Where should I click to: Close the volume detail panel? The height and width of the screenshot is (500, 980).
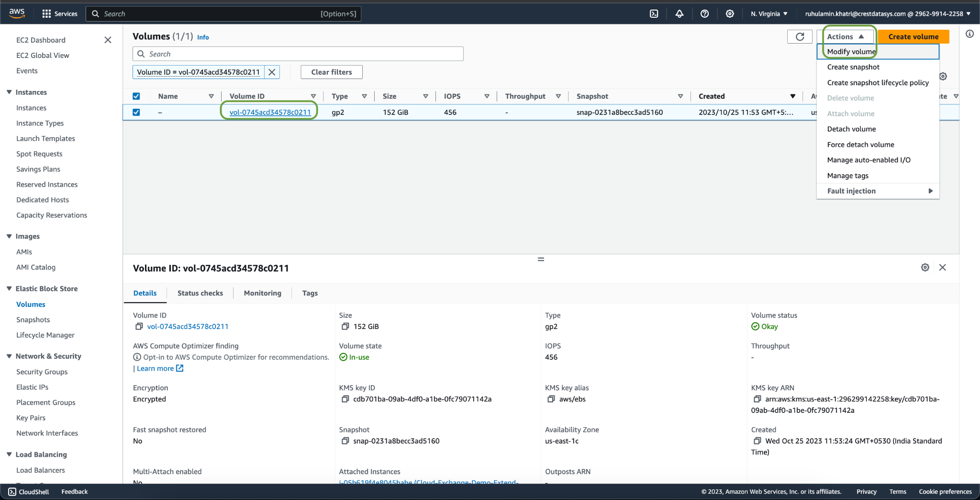(x=942, y=267)
